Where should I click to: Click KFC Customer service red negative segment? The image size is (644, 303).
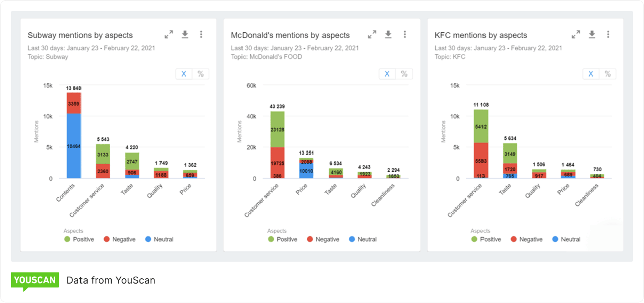pyautogui.click(x=480, y=159)
